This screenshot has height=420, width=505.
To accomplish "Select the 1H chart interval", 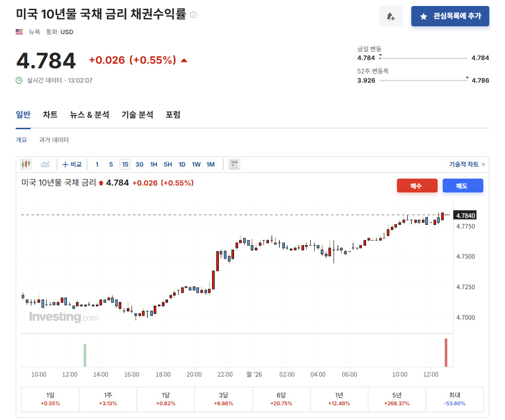I will (154, 164).
